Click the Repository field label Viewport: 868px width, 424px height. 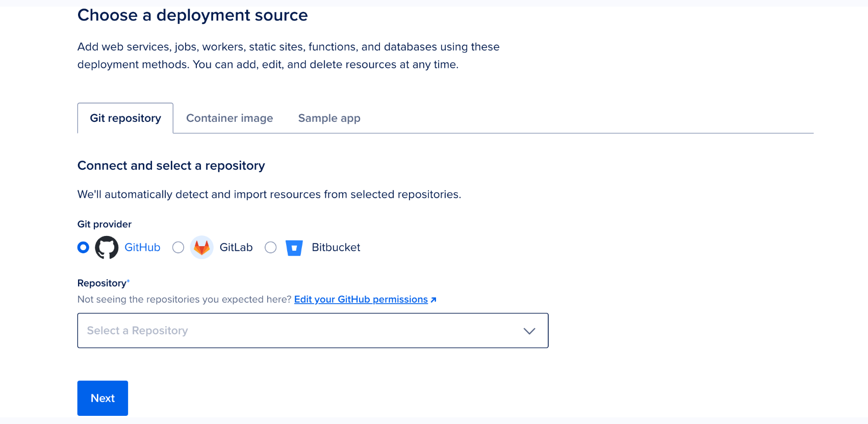pos(102,283)
